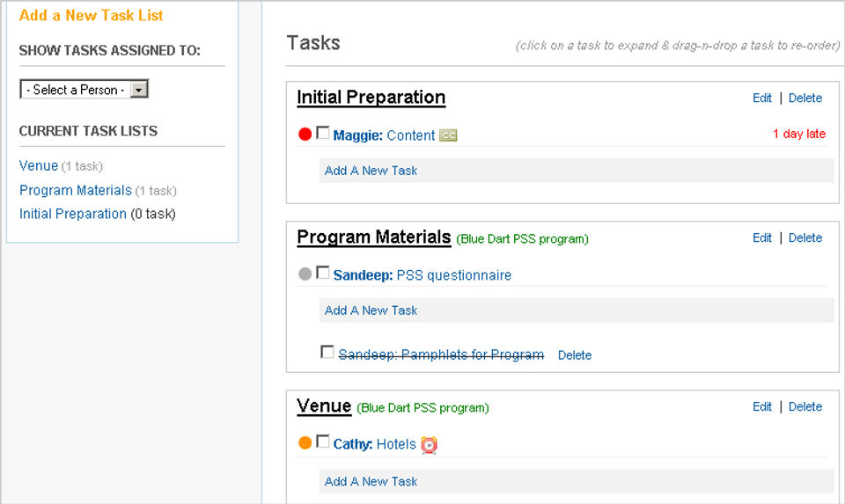Edit the Program Materials task list
The width and height of the screenshot is (845, 504).
click(x=762, y=238)
